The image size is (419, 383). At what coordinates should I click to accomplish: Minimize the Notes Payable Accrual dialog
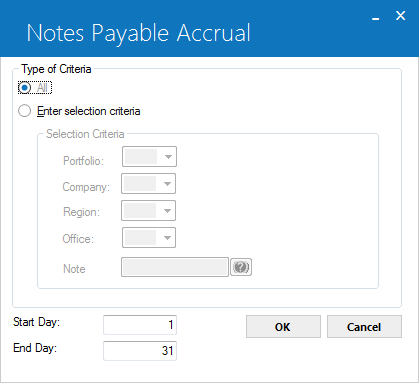coord(376,17)
